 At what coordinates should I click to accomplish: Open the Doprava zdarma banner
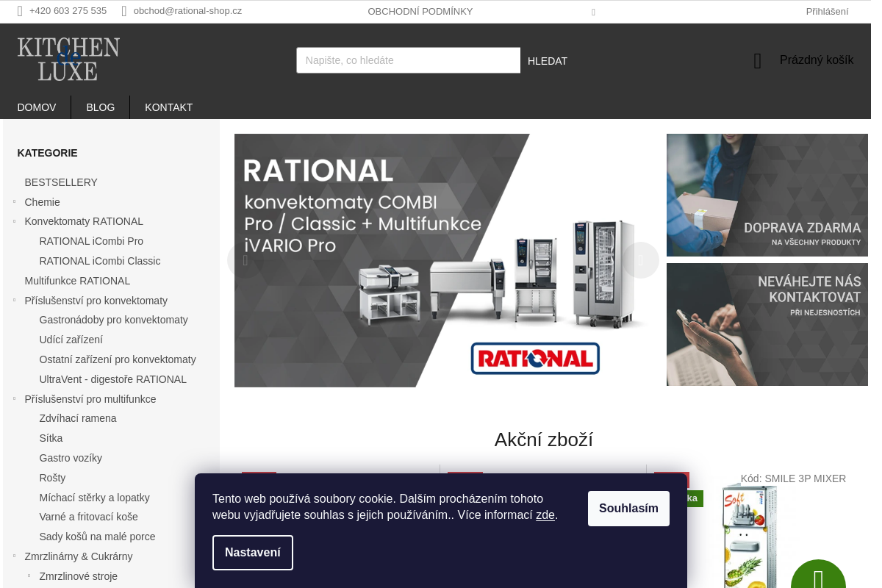point(767,195)
